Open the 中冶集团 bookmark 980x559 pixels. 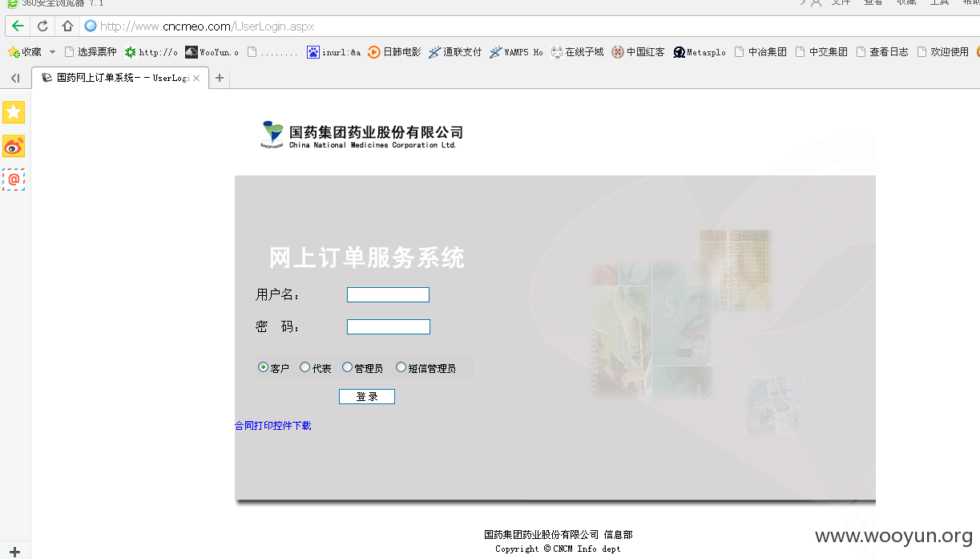[760, 52]
